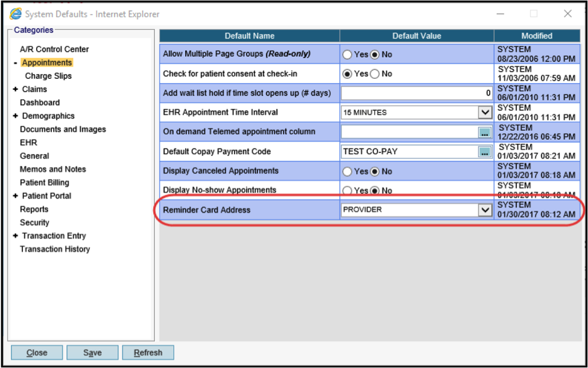This screenshot has height=368, width=588.
Task: Expand the Claims category
Action: click(x=15, y=89)
